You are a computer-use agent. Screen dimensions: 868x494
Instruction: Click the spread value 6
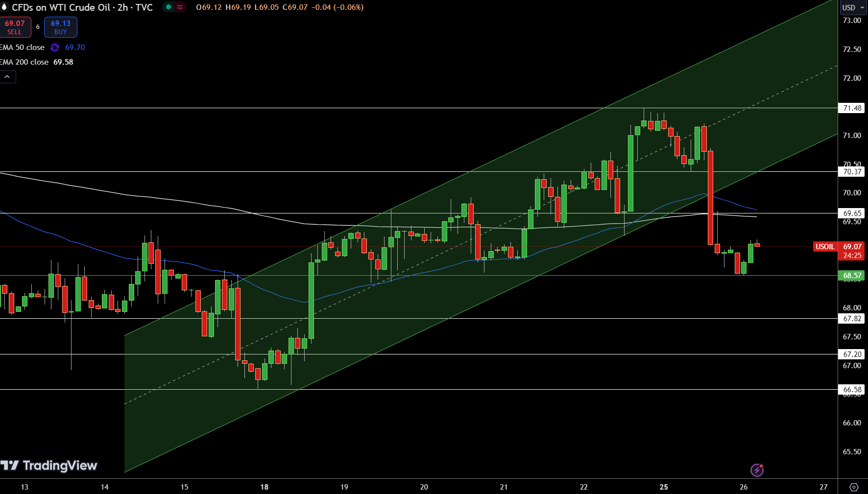click(38, 27)
